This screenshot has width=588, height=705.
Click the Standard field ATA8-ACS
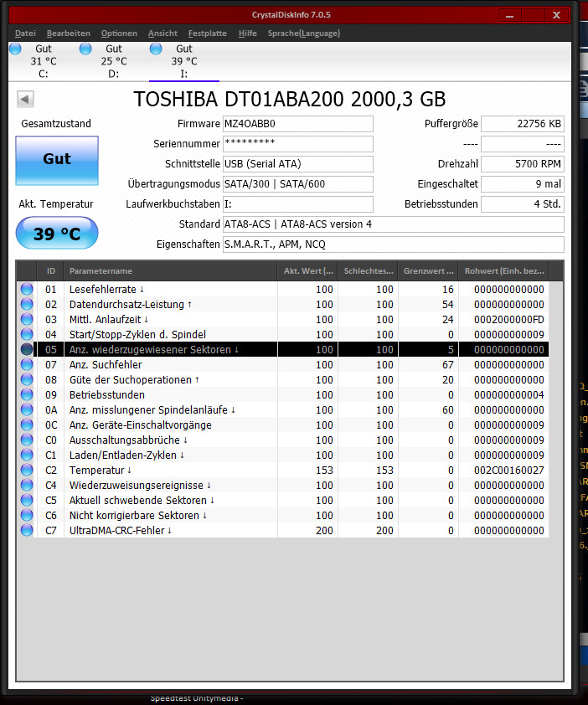coord(394,224)
